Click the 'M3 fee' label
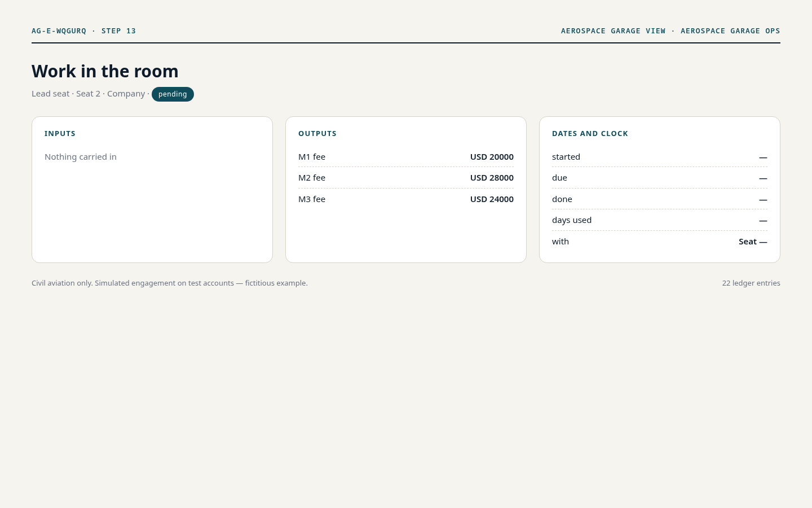 (x=312, y=199)
